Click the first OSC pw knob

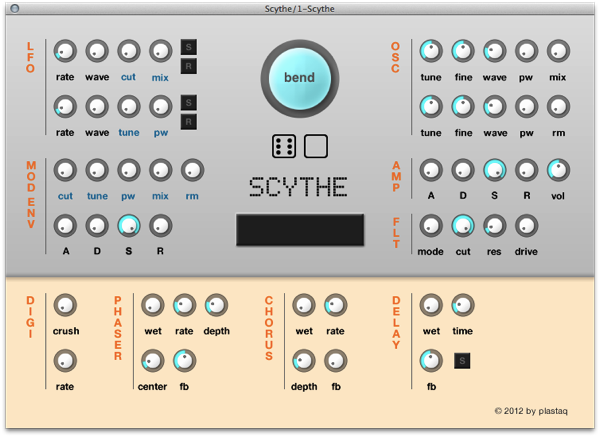(527, 51)
